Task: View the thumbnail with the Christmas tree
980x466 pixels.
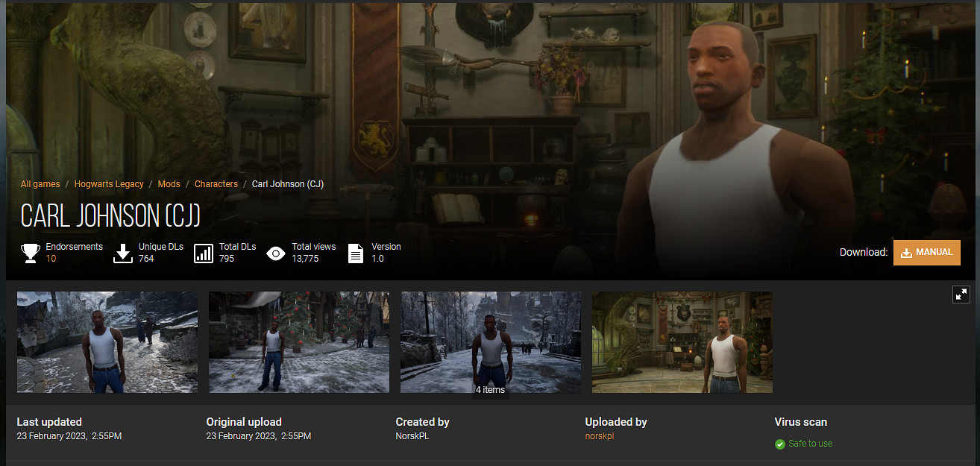Action: [299, 342]
